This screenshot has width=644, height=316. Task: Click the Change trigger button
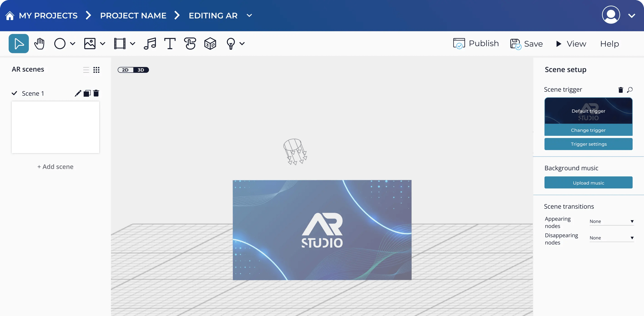tap(588, 130)
